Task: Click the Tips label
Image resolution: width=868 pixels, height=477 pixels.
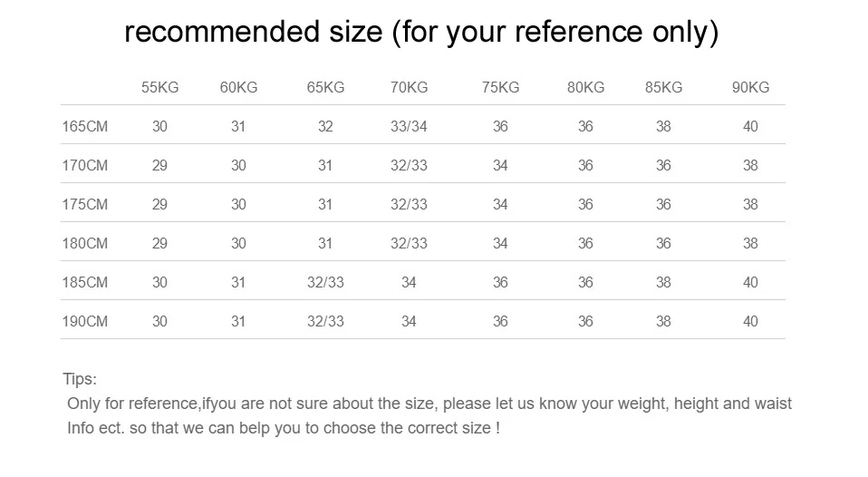Action: click(79, 379)
